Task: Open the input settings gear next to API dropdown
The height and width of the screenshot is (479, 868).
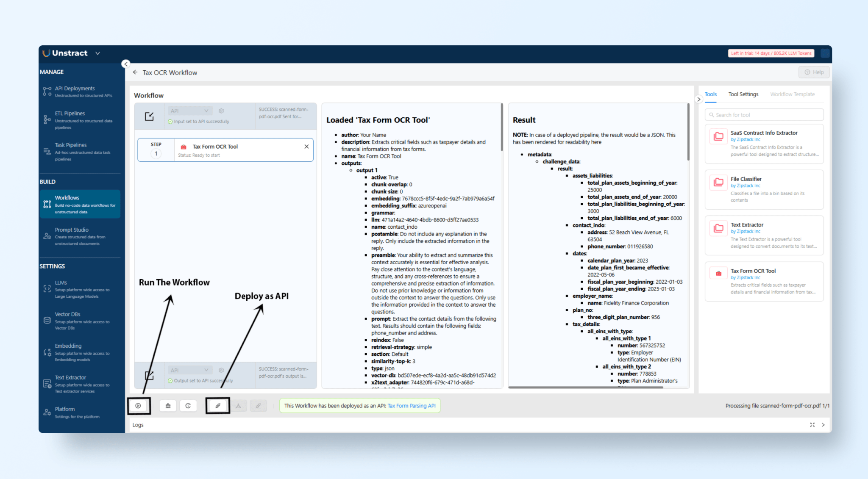Action: tap(221, 111)
